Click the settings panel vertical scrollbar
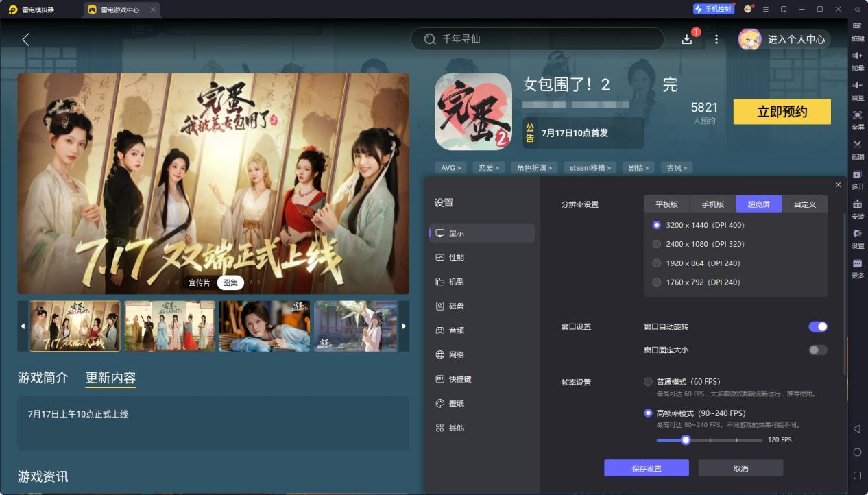 point(845,293)
